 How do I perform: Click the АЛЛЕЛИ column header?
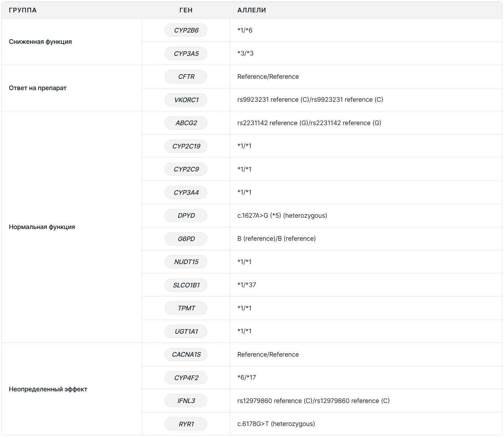252,10
